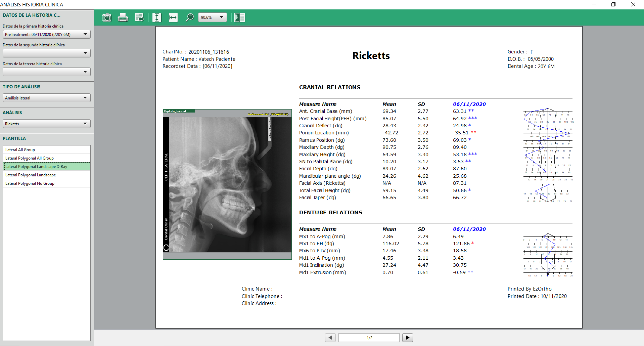The image size is (644, 346).
Task: Go to the previous report page
Action: coord(330,338)
